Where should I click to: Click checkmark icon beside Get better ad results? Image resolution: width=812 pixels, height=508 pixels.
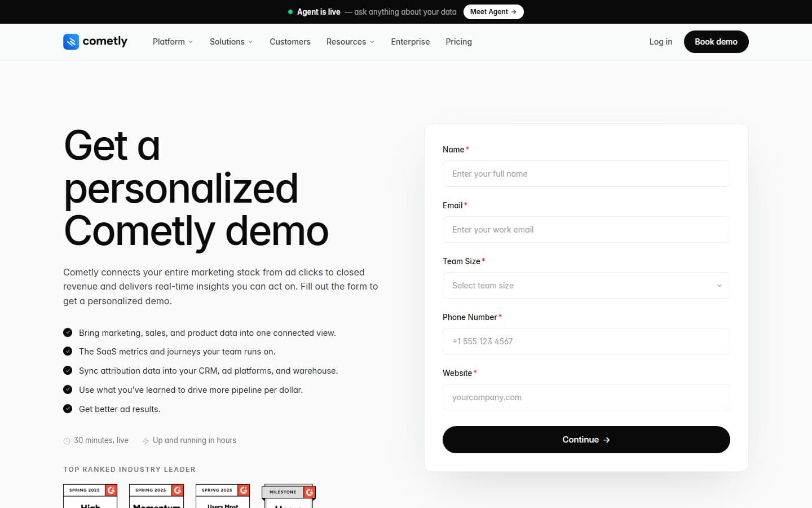[68, 409]
